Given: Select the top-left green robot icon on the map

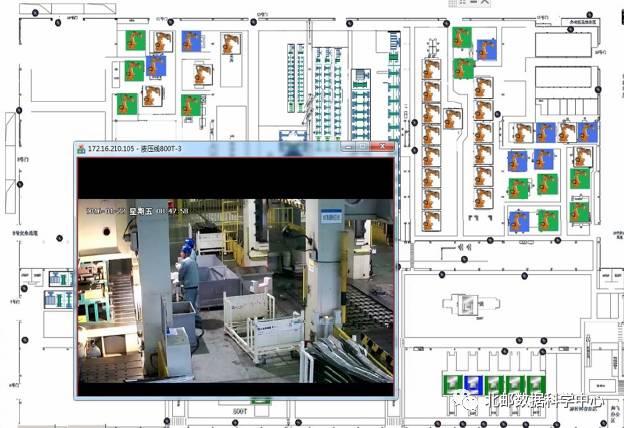Looking at the screenshot, I should [134, 41].
